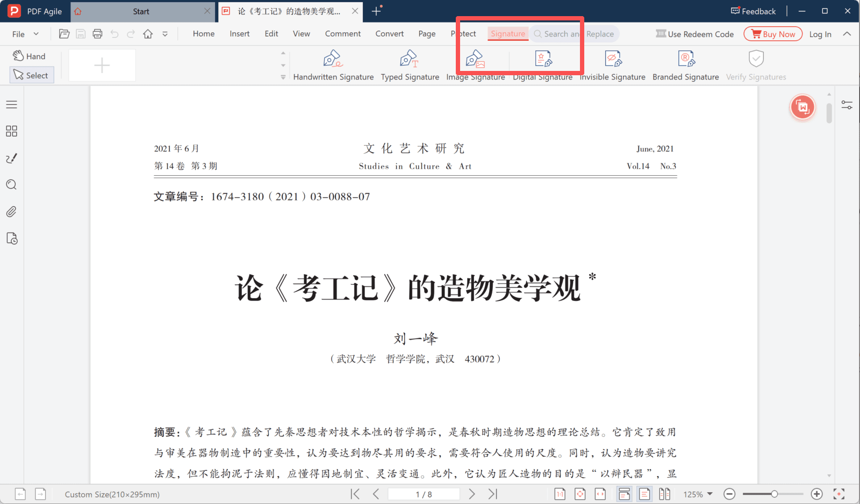Click the page number field 1 / 8
The height and width of the screenshot is (504, 860).
pyautogui.click(x=424, y=494)
